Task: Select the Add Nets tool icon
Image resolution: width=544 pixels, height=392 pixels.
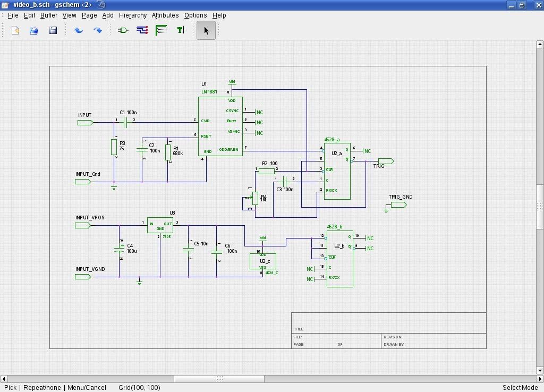Action: 141,30
